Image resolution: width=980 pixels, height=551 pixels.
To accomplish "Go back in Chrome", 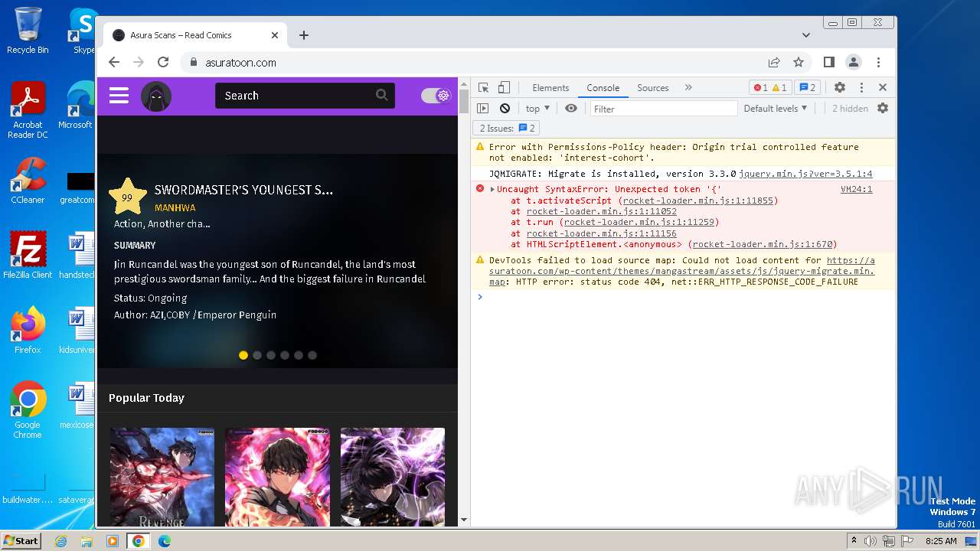I will pyautogui.click(x=114, y=63).
